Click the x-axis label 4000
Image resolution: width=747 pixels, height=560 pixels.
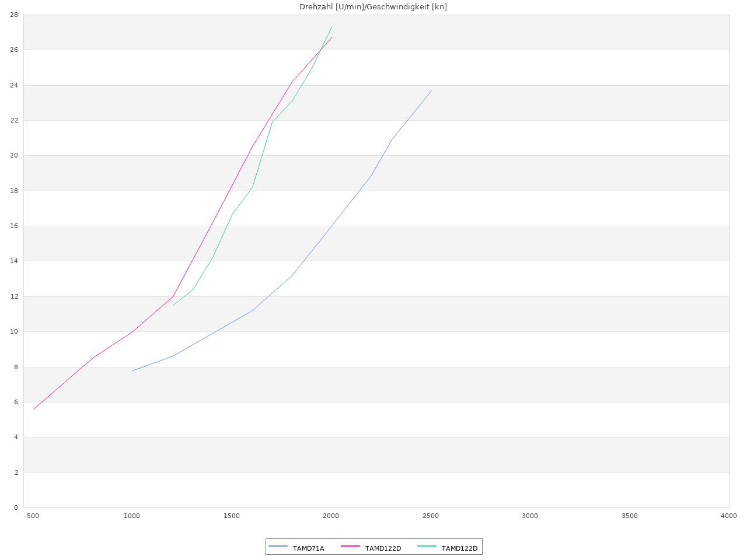click(729, 516)
